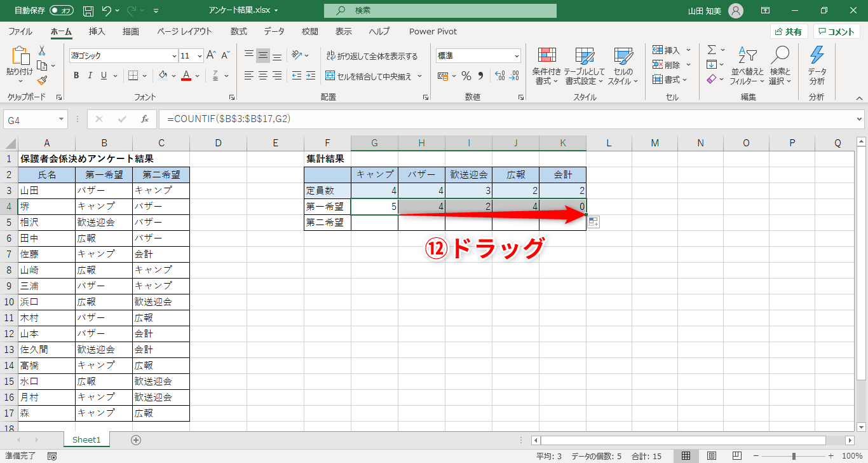
Task: Toggle Italic formatting
Action: [x=90, y=76]
